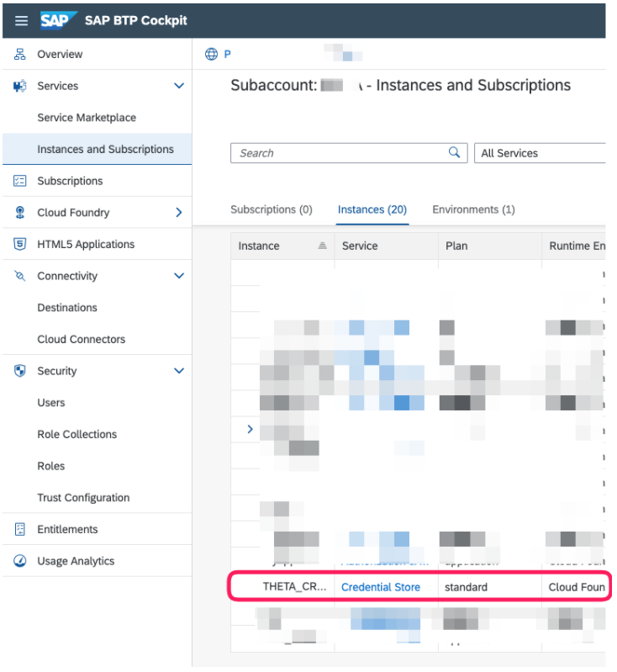Switch to the Subscriptions (0) tab
The image size is (617, 672).
click(x=272, y=209)
